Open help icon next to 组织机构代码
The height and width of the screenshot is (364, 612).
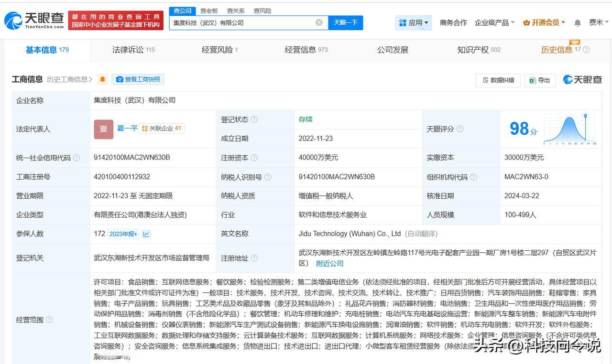click(473, 177)
